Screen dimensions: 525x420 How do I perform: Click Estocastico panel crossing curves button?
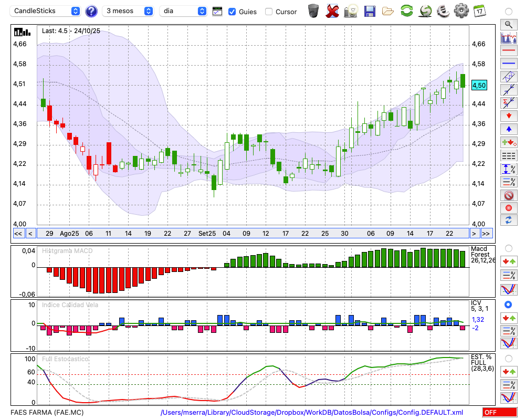(x=509, y=397)
